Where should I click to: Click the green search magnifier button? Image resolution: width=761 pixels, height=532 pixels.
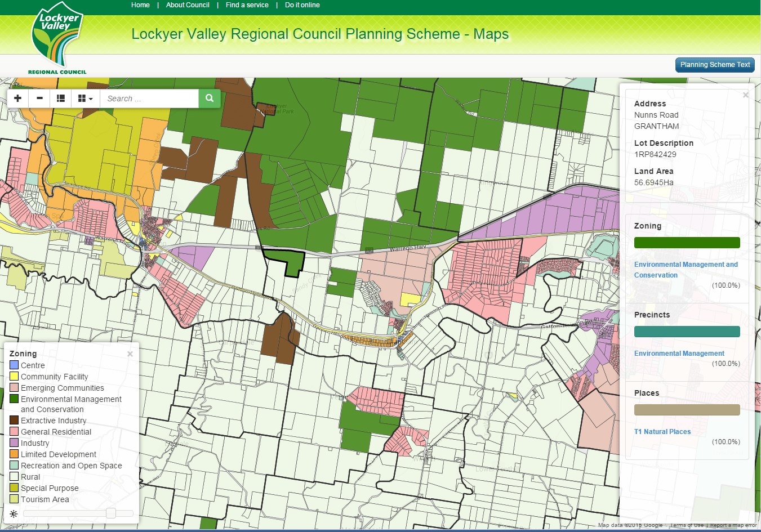pos(209,98)
